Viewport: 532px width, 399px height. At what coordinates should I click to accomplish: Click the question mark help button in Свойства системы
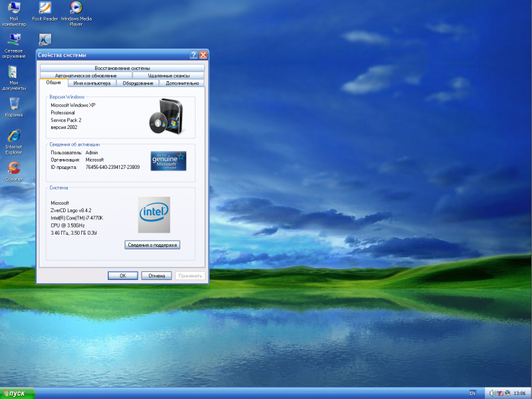(x=194, y=55)
